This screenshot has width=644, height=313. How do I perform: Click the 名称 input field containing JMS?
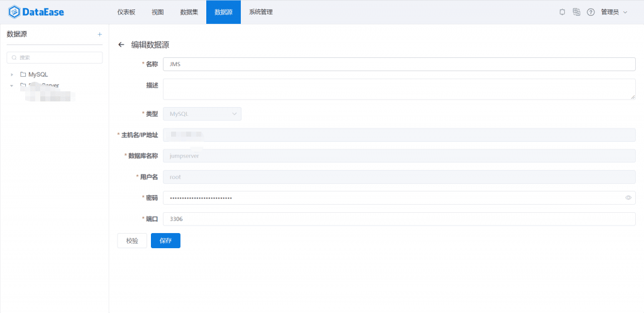click(x=399, y=64)
